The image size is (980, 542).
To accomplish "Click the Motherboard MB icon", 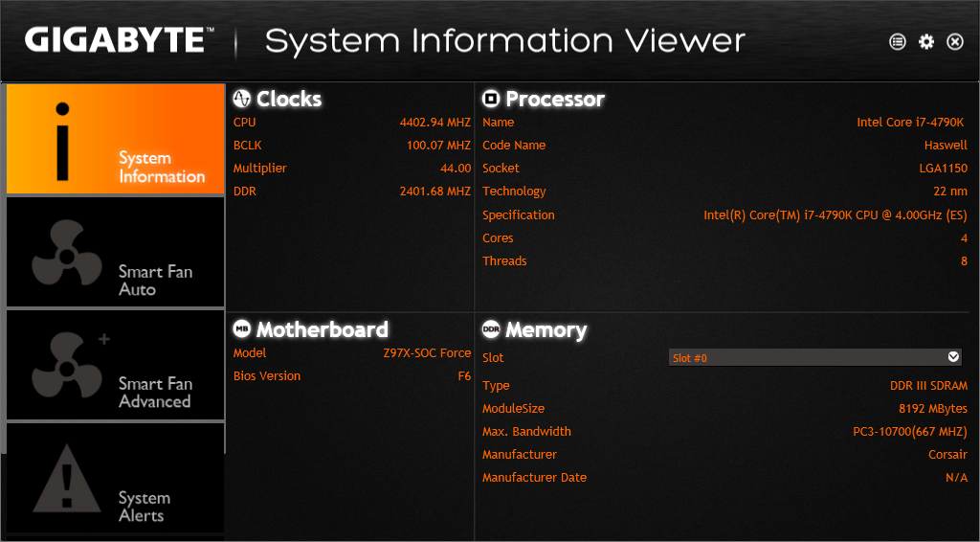I will click(x=242, y=328).
